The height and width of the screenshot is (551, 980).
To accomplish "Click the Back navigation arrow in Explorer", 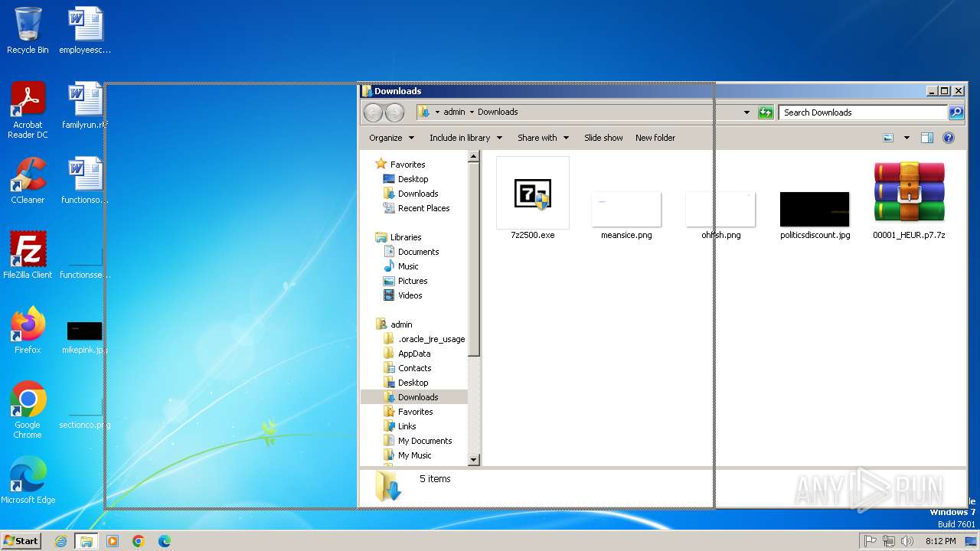I will [x=373, y=112].
